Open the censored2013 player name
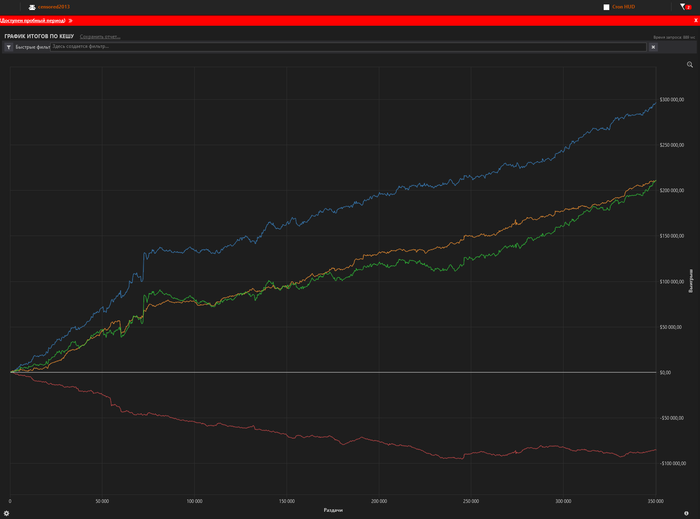This screenshot has width=700, height=519. (54, 7)
